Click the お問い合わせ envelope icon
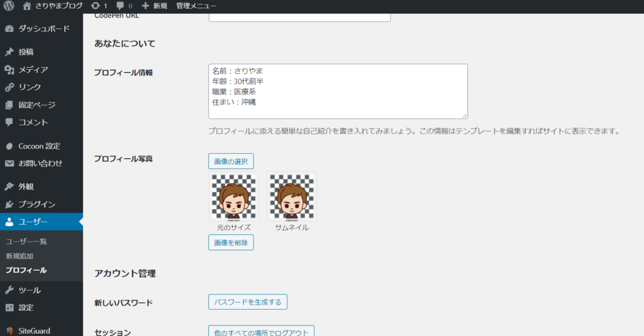Screen dimensions: 644x336 point(9,163)
